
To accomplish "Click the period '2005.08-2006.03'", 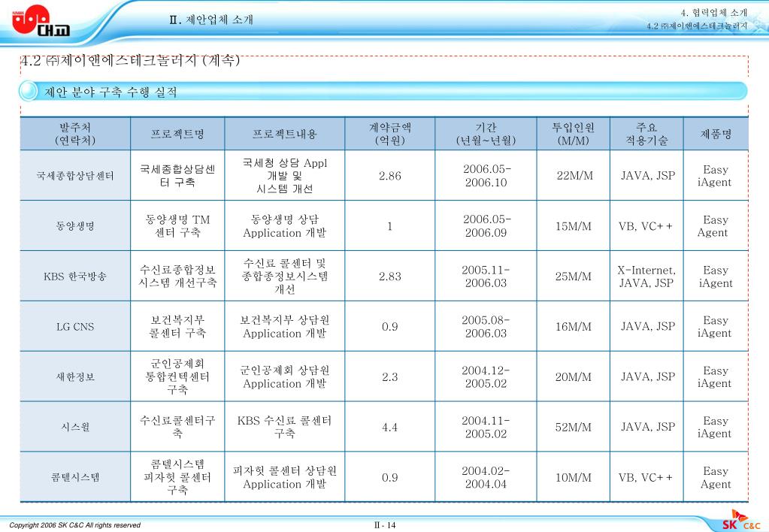I will pyautogui.click(x=486, y=327).
